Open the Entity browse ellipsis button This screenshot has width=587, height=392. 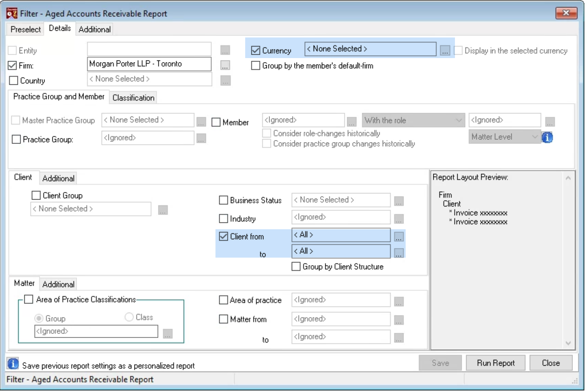point(225,50)
